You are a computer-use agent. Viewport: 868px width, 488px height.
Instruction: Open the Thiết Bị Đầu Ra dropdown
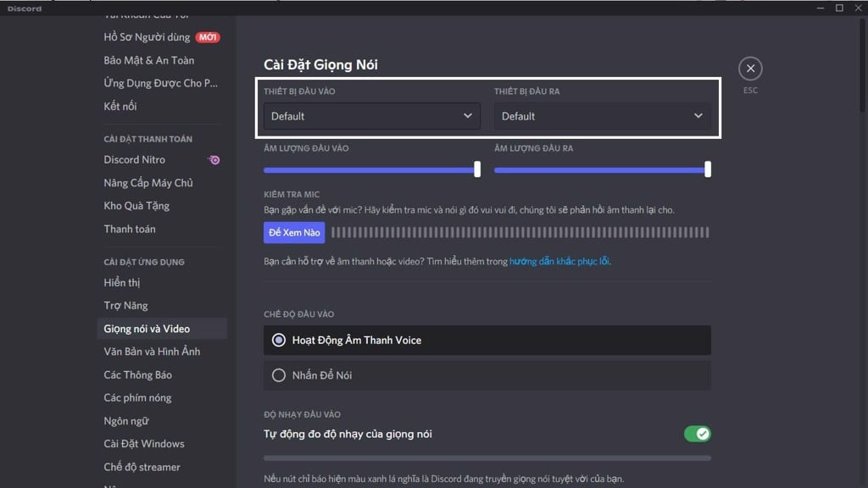(603, 116)
